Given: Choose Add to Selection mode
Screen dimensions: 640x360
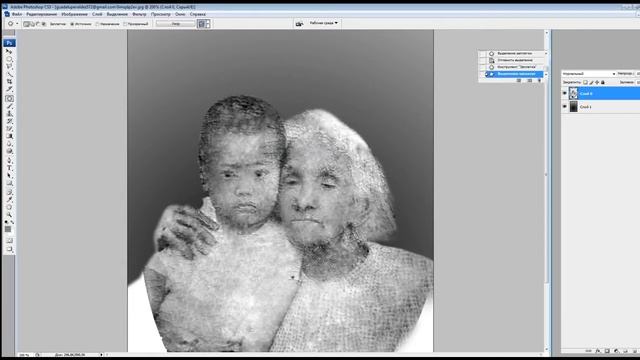Looking at the screenshot, I should click(32, 24).
